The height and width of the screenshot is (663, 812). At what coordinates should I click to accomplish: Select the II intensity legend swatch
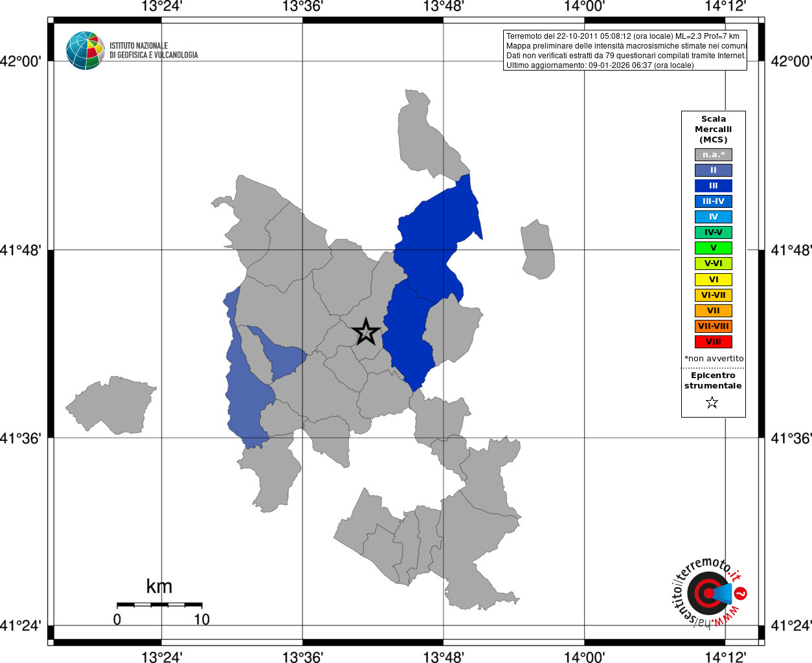[x=714, y=170]
